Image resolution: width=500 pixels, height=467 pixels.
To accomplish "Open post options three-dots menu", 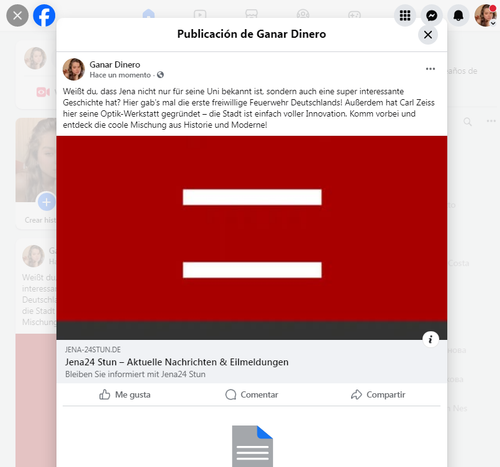I will (430, 69).
